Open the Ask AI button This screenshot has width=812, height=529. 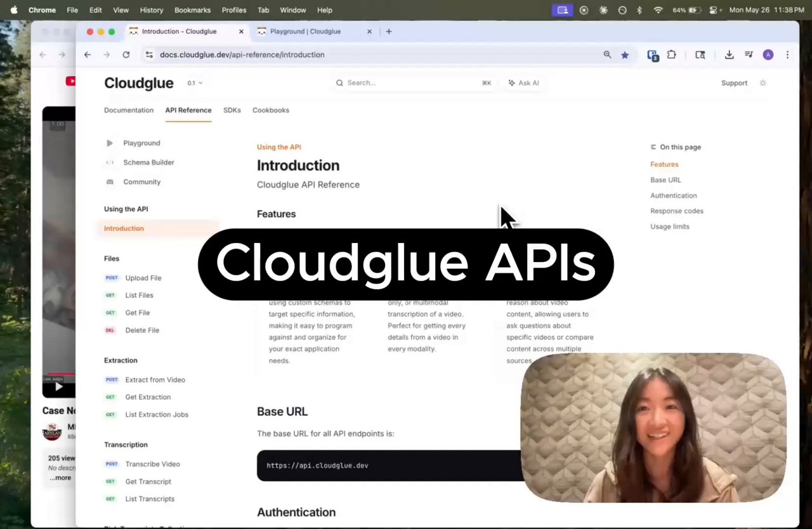523,83
